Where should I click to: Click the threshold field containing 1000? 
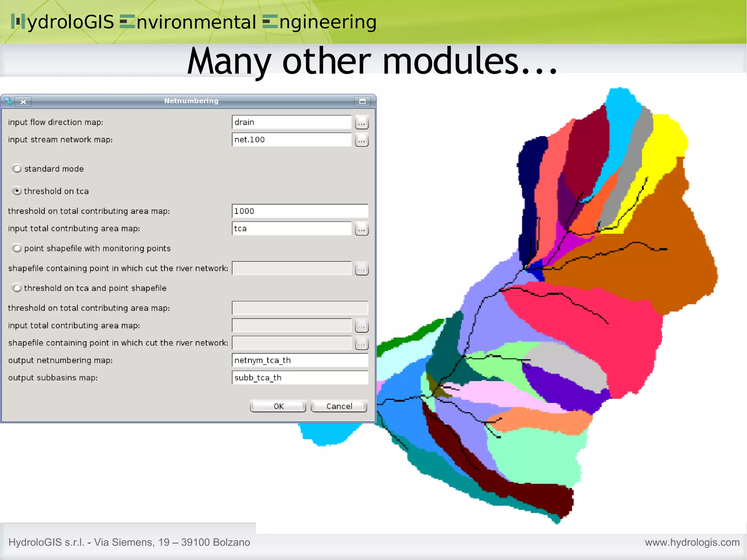[299, 211]
